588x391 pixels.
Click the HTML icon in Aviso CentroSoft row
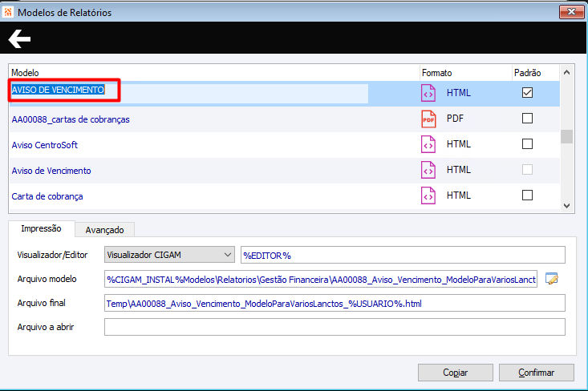click(x=428, y=144)
